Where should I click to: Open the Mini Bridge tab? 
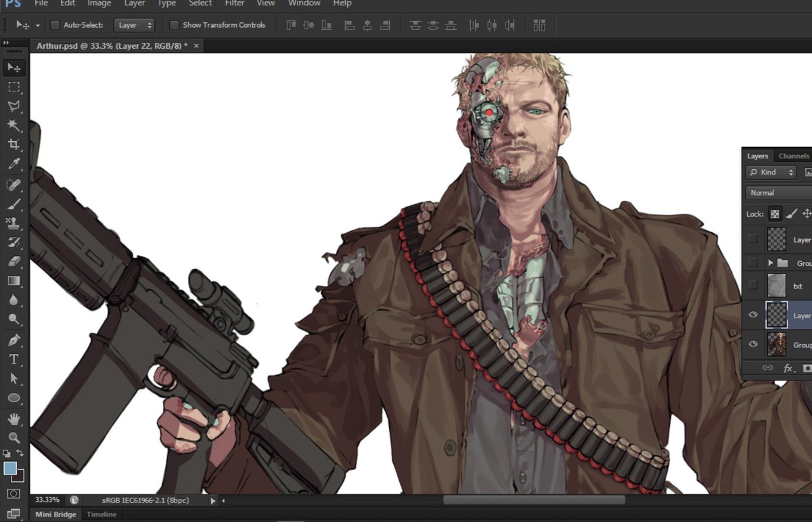pyautogui.click(x=56, y=515)
